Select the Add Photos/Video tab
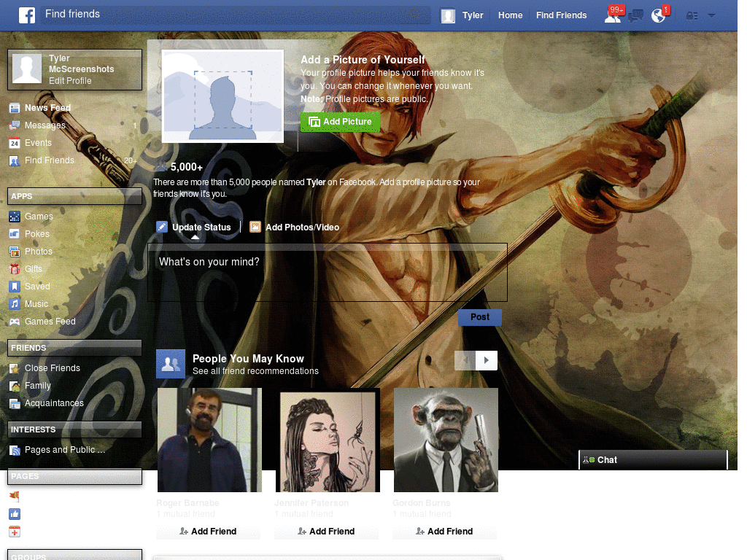 [x=295, y=227]
